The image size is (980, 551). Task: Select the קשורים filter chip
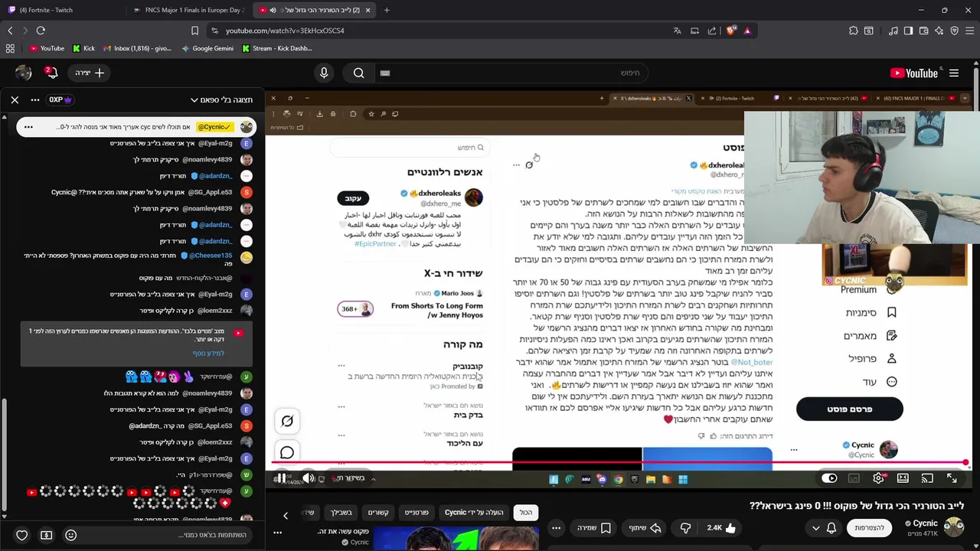[378, 513]
